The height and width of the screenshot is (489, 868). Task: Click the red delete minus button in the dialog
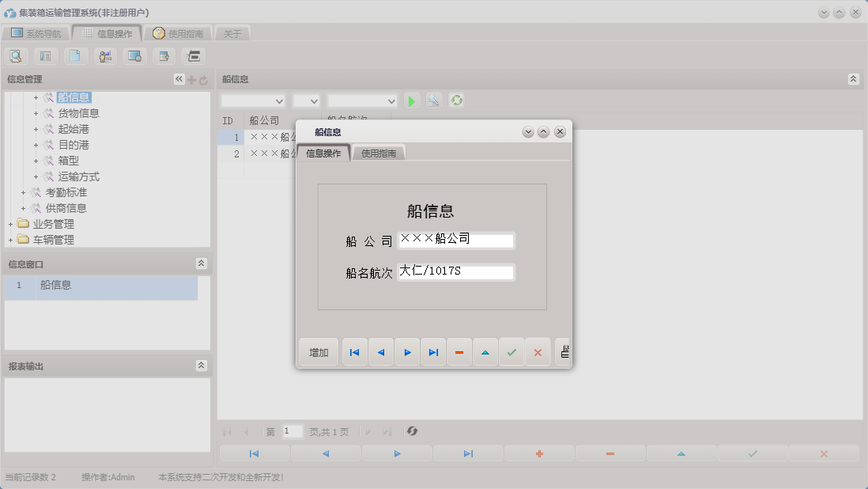(459, 351)
